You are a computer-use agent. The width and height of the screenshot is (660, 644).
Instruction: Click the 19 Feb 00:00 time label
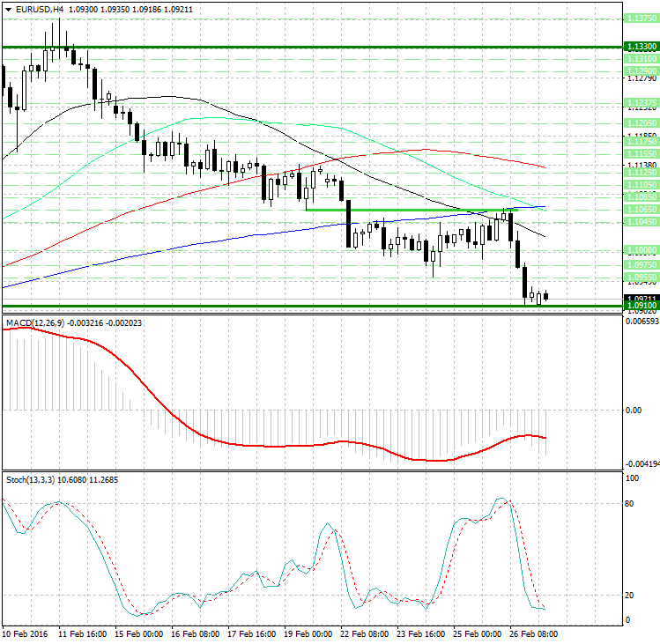pyautogui.click(x=308, y=634)
